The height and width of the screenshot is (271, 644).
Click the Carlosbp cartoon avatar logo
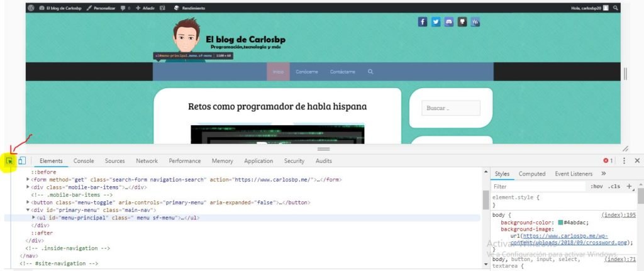[x=186, y=39]
